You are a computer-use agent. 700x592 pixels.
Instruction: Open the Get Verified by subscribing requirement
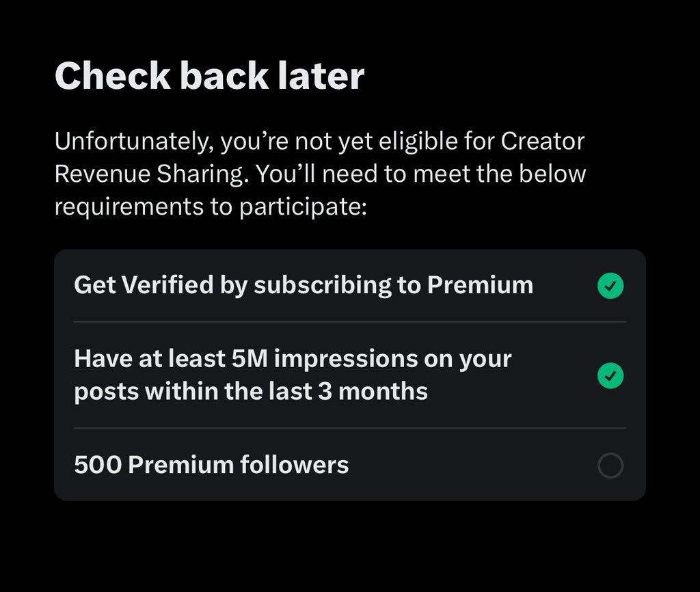click(304, 285)
